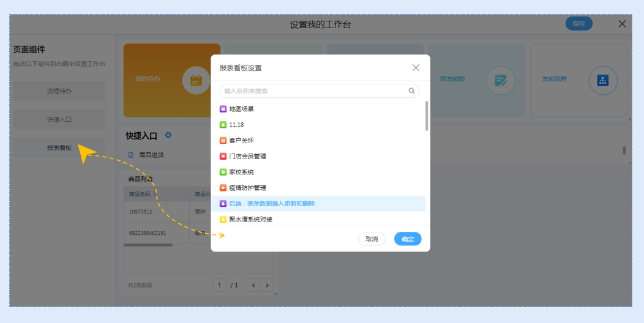644x323 pixels.
Task: Select 后端 - 表单数据插入更新和删除 item
Action: pyautogui.click(x=272, y=204)
